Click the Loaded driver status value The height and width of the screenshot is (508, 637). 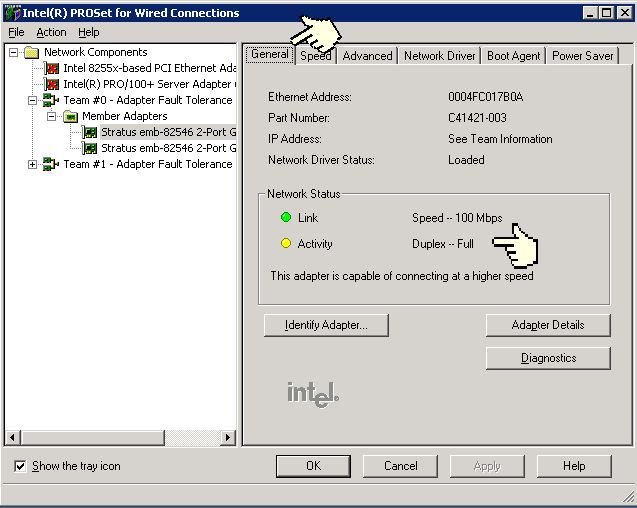coord(466,160)
